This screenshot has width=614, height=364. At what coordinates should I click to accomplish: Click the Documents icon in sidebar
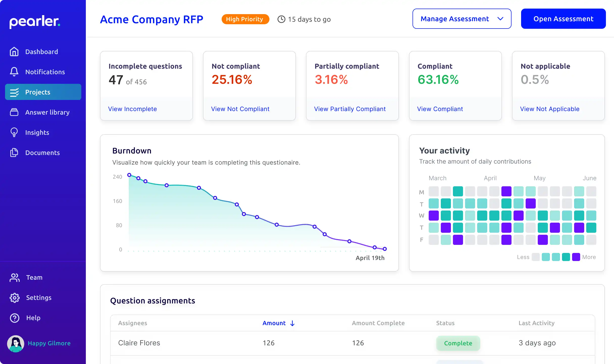pos(14,152)
